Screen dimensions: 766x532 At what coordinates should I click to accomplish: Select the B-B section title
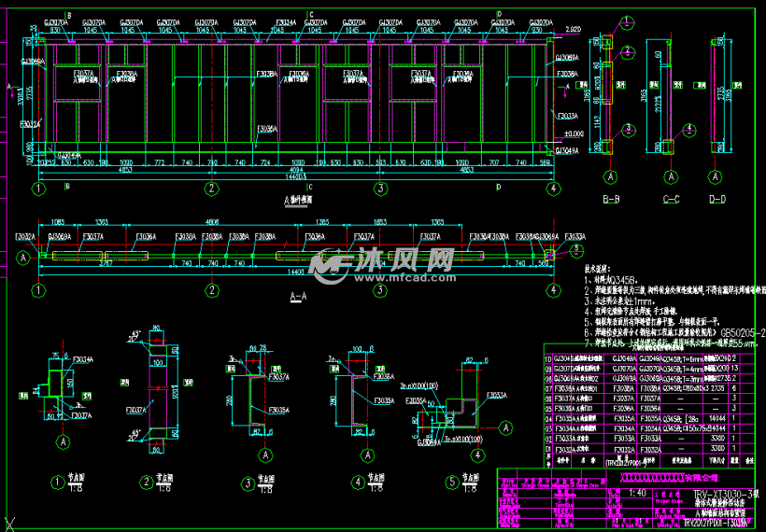(612, 200)
